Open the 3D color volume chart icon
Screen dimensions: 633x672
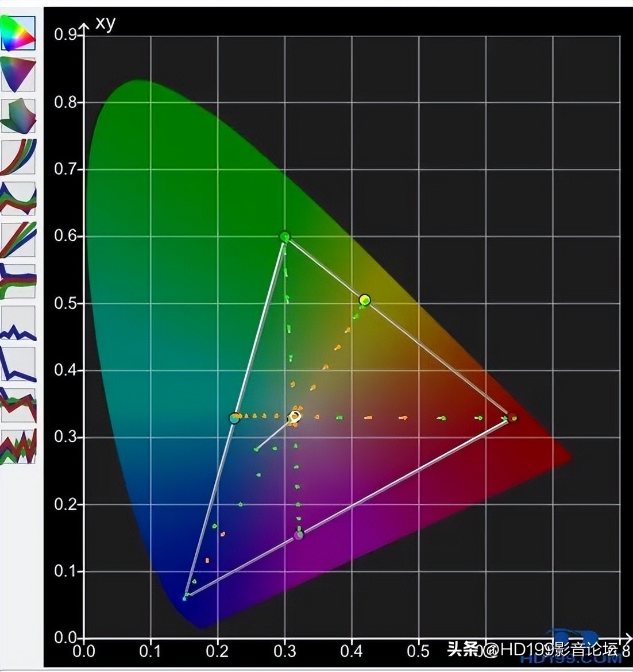[x=18, y=115]
